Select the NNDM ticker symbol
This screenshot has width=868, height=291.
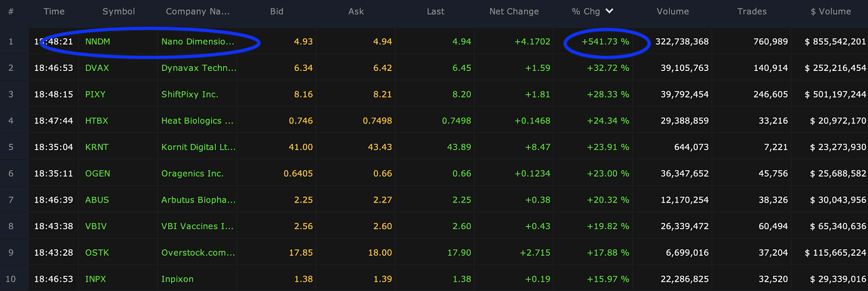pos(98,42)
